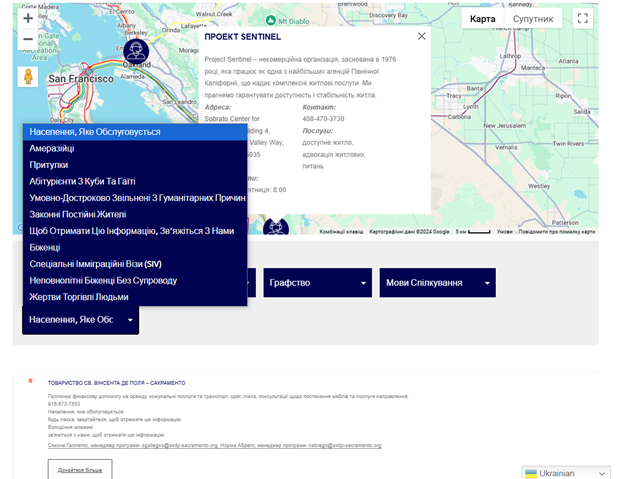Viewport: 624px width, 479px height.
Task: Open the Мови Спілкування dropdown filter
Action: 437,282
